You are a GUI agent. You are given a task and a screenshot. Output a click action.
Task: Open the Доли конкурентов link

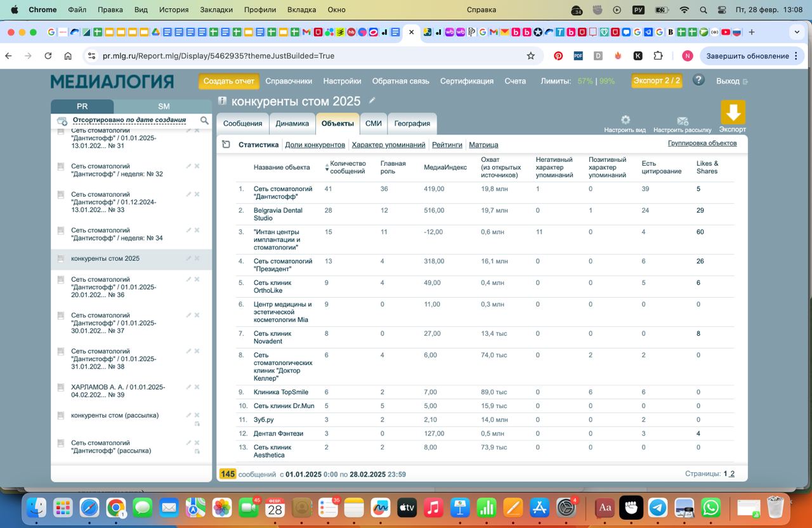point(315,145)
